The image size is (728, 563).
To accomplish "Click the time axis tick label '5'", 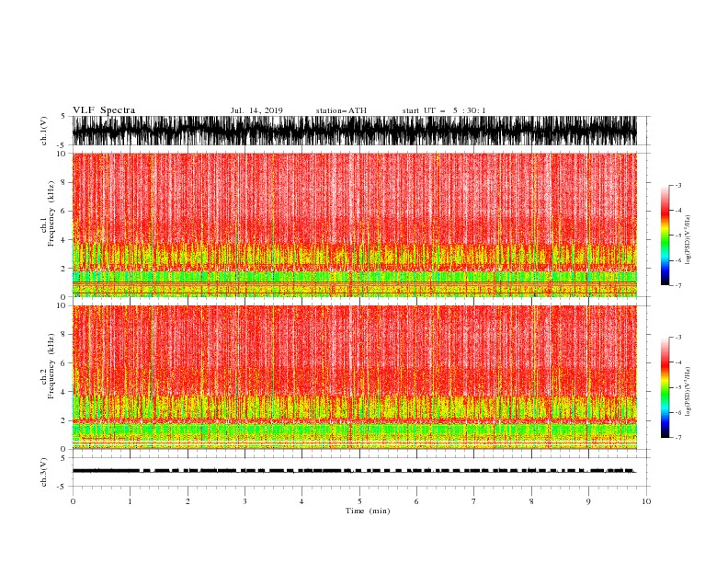I will pyautogui.click(x=359, y=501).
